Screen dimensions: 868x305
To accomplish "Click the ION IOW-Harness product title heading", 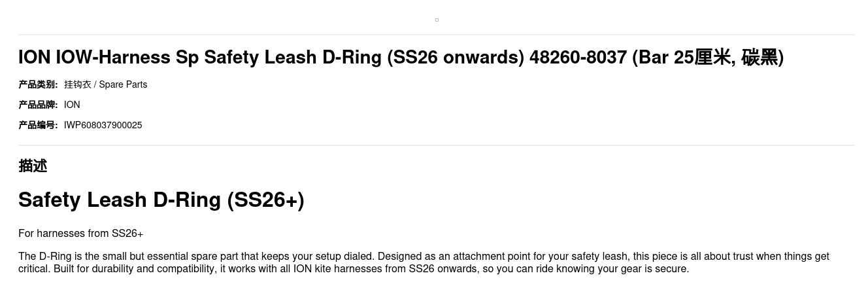I will click(x=401, y=58).
